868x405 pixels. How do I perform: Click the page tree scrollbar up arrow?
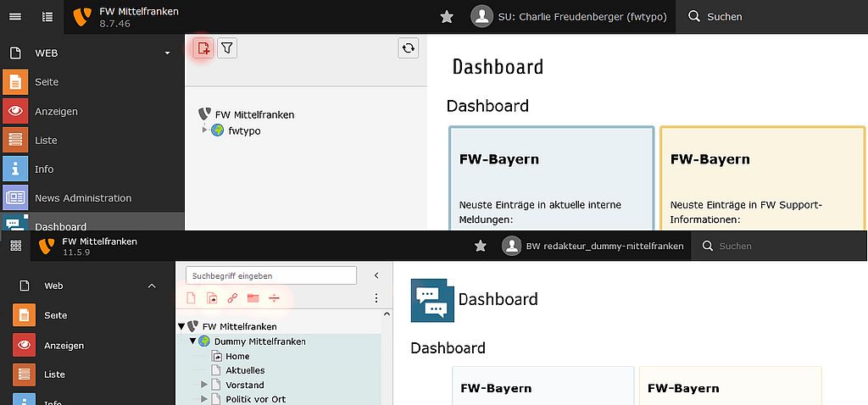[x=387, y=314]
